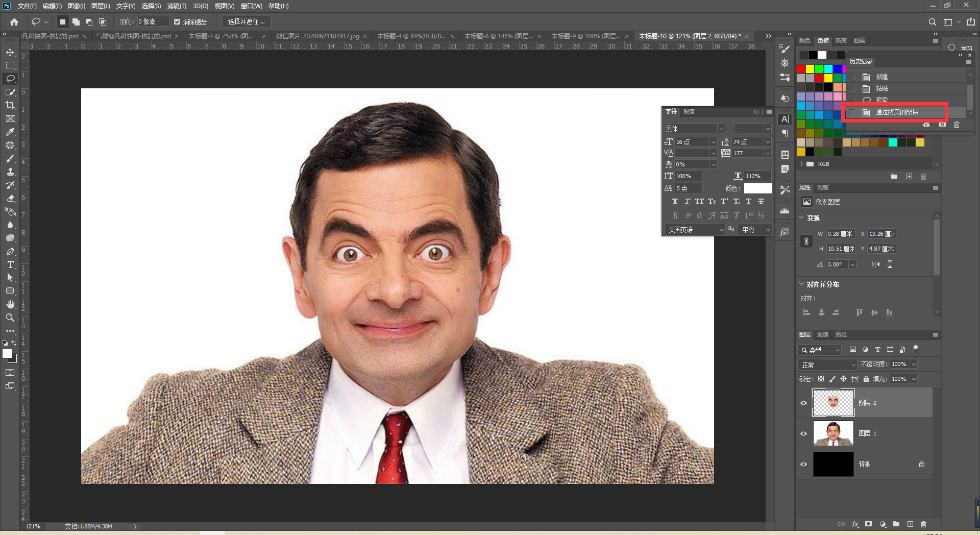Delete layer using Layers panel trash icon
The image size is (980, 535).
click(923, 524)
